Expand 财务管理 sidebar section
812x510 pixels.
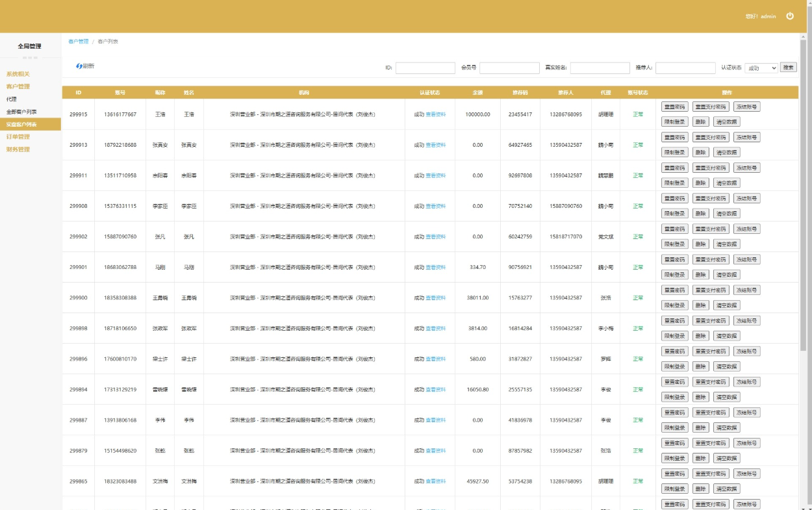pyautogui.click(x=18, y=149)
